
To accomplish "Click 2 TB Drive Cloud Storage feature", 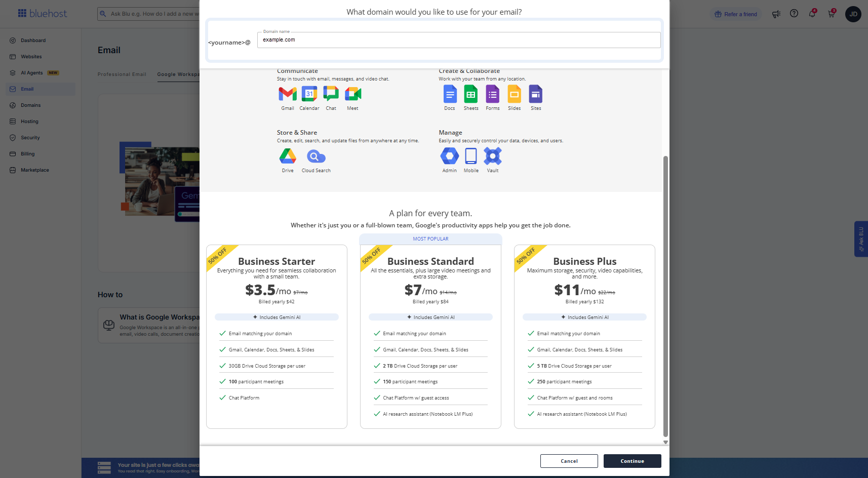I will pos(420,366).
